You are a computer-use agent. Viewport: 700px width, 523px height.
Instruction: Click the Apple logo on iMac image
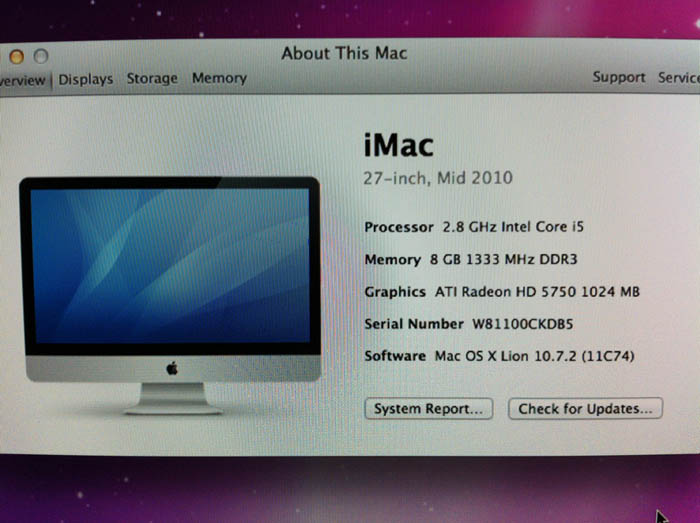(172, 369)
